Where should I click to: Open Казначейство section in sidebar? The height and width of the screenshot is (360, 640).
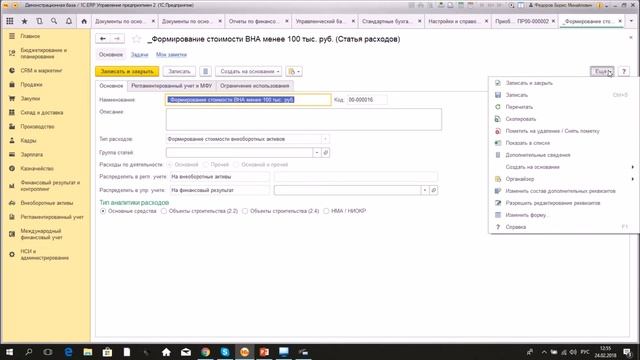pos(37,168)
